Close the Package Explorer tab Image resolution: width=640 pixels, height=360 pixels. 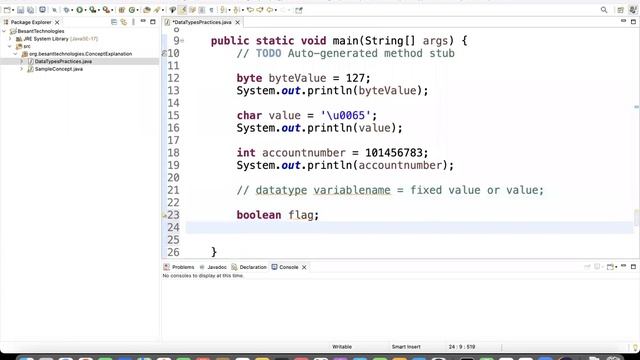[57, 22]
